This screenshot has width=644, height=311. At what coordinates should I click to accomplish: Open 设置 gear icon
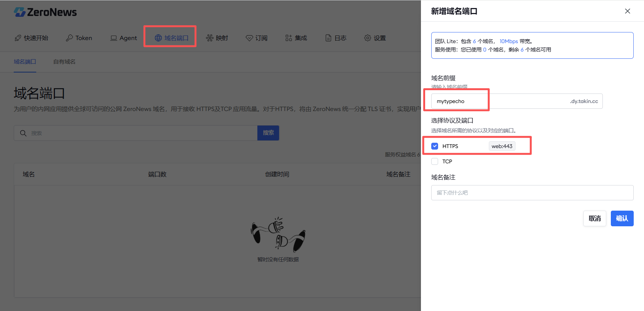pos(368,38)
